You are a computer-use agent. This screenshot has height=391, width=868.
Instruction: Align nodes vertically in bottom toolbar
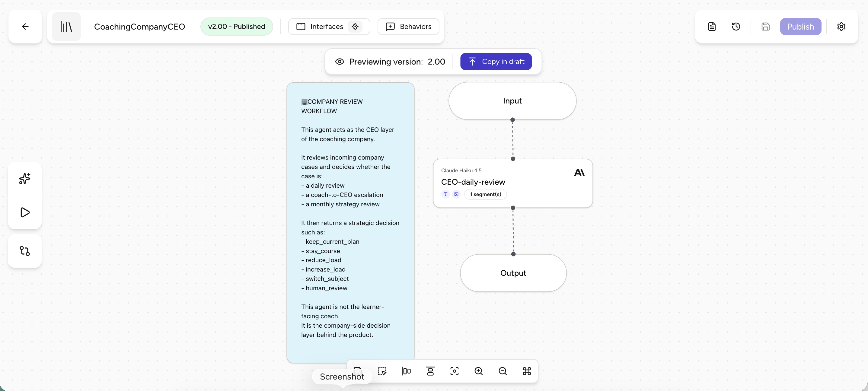[x=430, y=371]
